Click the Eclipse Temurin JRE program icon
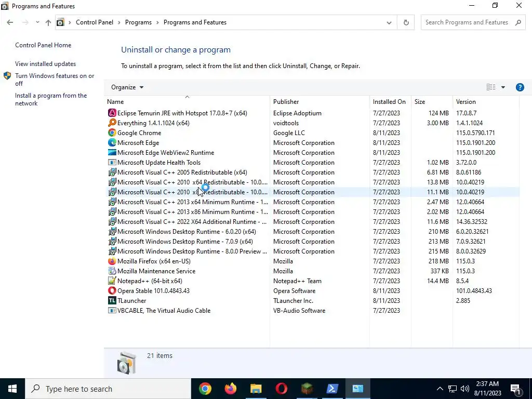Image resolution: width=532 pixels, height=399 pixels. [x=112, y=113]
